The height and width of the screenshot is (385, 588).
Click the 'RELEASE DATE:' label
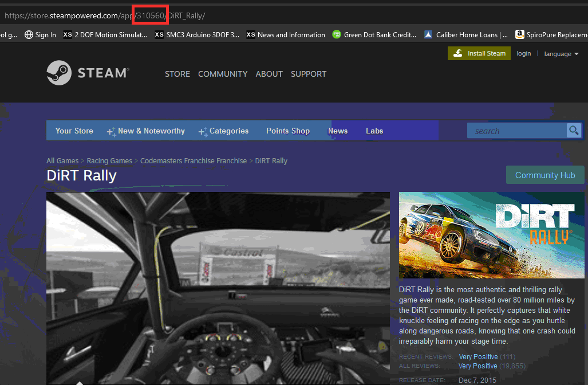(422, 380)
